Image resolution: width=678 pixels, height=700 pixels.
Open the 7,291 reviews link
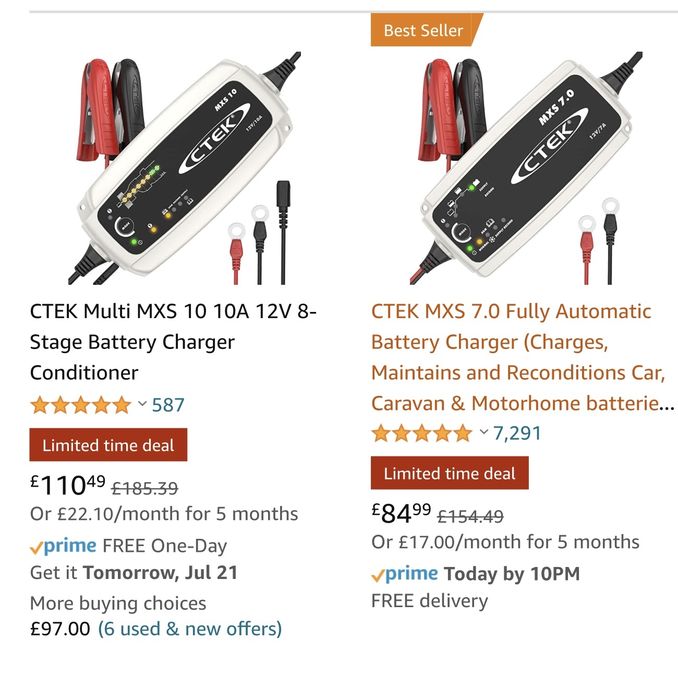[517, 433]
